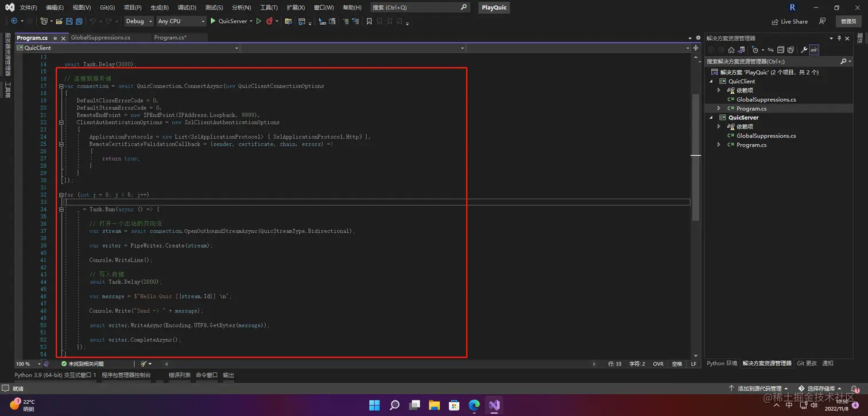Image resolution: width=868 pixels, height=416 pixels.
Task: Click the Open File folder icon
Action: (x=59, y=21)
